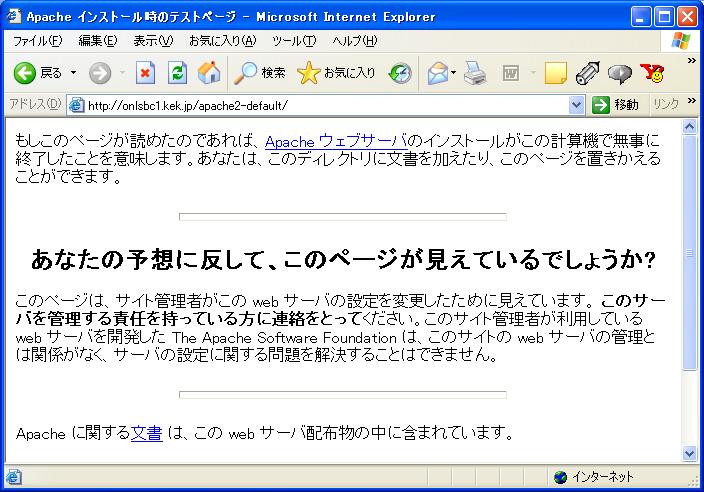
Task: Open the Search (検索) magnifier button
Action: click(260, 73)
